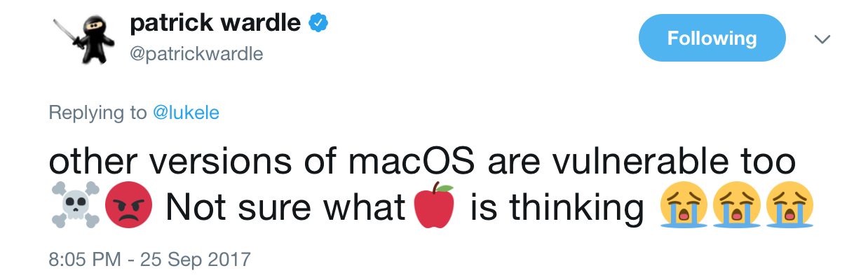The height and width of the screenshot is (280, 868).
Task: Open the @lukele reply mention
Action: pyautogui.click(x=186, y=112)
